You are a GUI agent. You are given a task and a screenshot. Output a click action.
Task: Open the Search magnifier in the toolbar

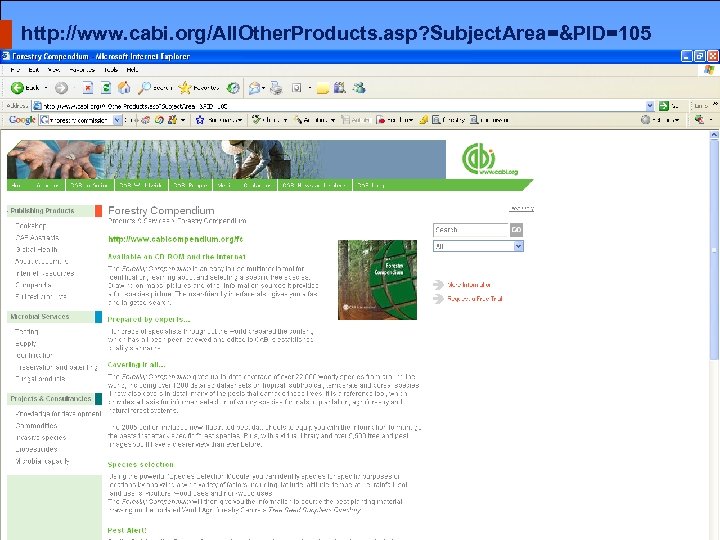click(145, 88)
